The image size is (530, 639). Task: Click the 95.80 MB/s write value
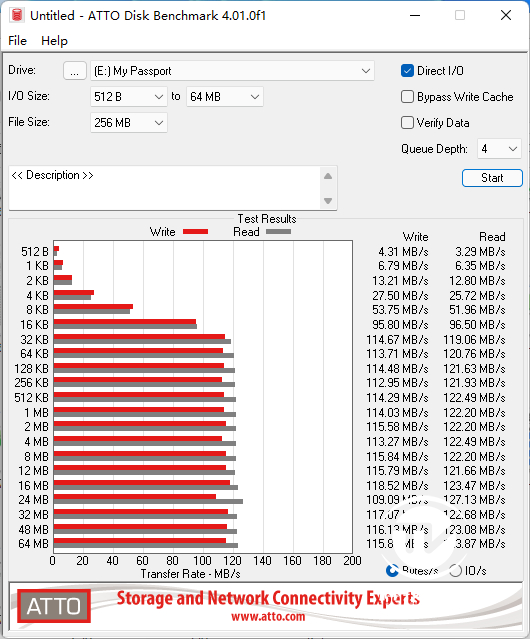point(400,325)
